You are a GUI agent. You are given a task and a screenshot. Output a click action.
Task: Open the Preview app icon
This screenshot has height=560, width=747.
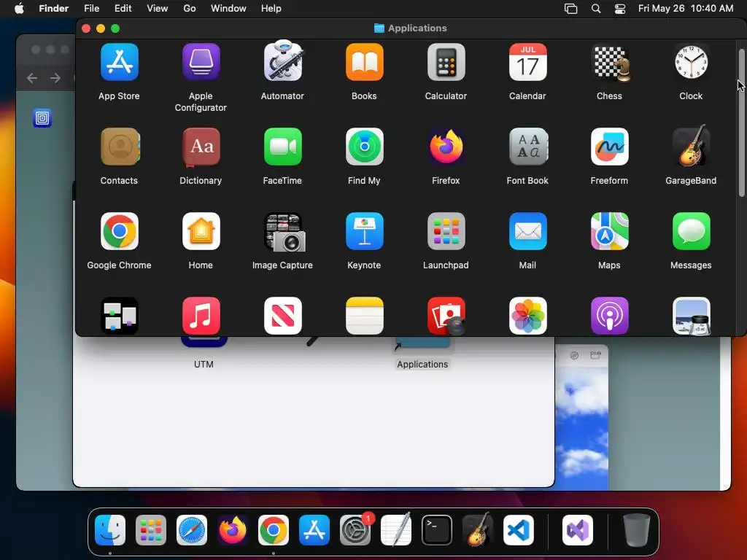coord(692,316)
